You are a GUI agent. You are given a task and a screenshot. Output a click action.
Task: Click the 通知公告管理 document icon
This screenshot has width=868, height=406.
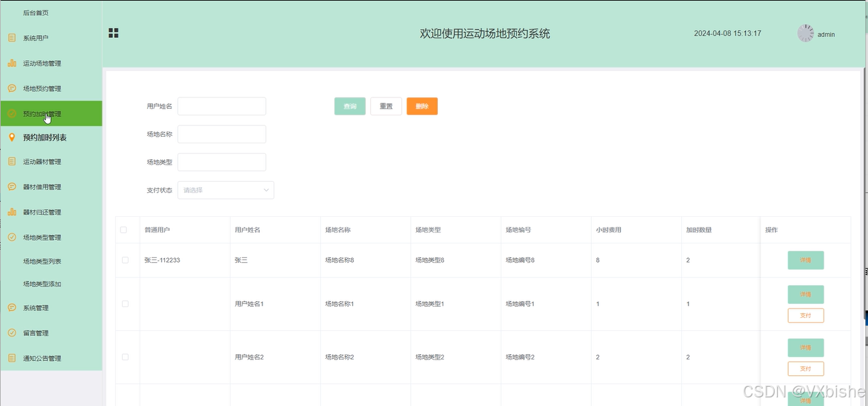click(x=12, y=358)
